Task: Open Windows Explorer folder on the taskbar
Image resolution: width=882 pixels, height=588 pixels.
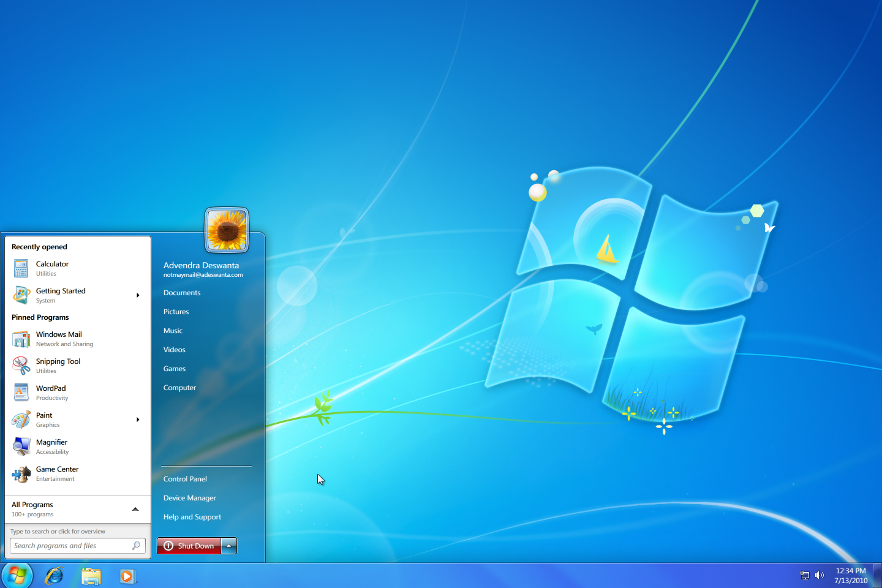Action: (x=91, y=576)
